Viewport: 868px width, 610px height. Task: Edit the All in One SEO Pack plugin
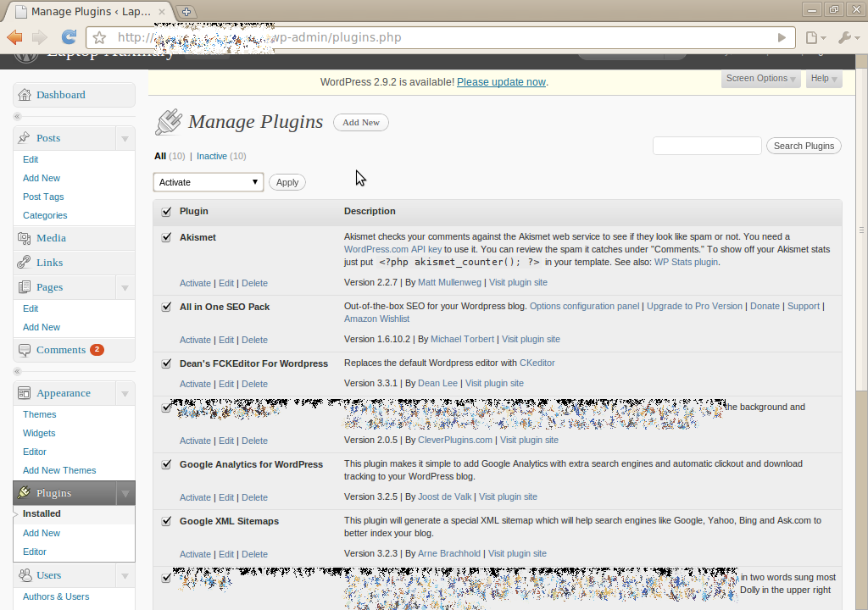coord(225,340)
